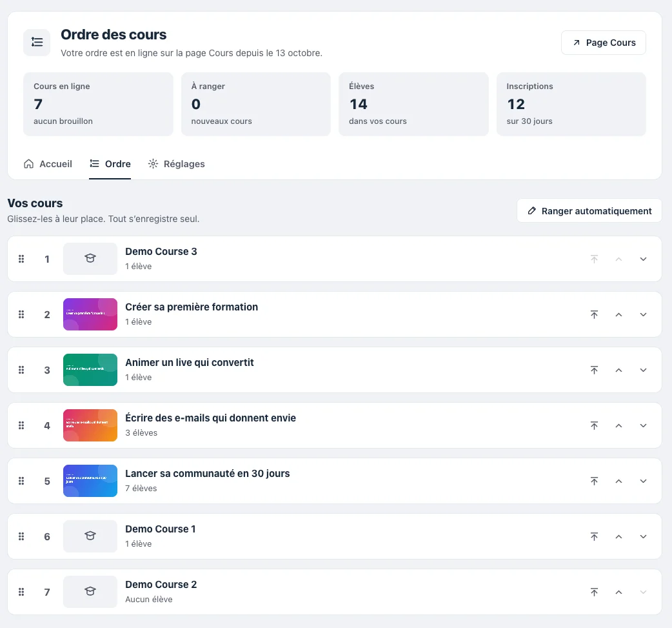Move Demo Course 1 to the top
This screenshot has height=628, width=672.
pyautogui.click(x=594, y=536)
